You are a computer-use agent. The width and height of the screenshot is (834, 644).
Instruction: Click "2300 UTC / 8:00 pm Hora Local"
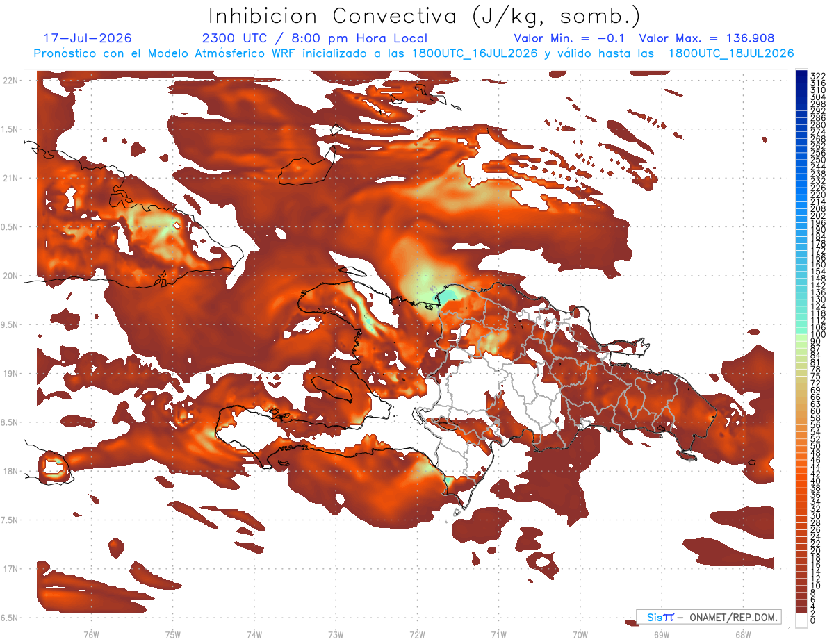point(315,38)
